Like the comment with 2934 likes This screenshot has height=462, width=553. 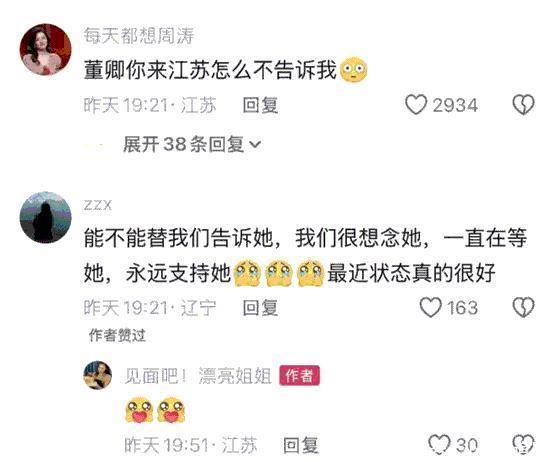tap(416, 105)
